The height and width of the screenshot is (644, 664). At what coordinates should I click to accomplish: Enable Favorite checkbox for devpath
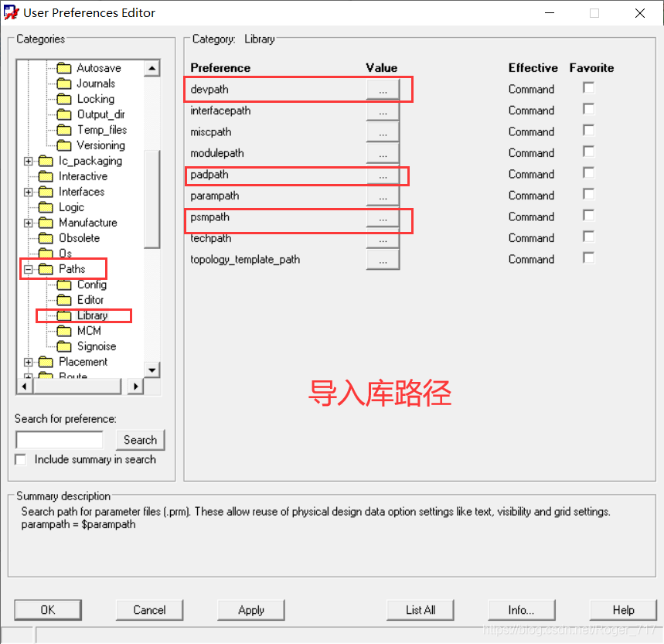coord(589,88)
